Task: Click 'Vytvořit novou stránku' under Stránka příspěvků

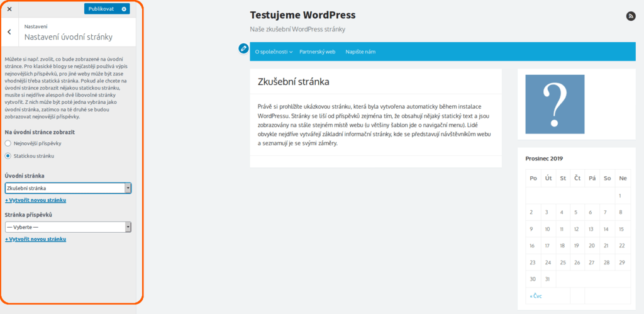Action: pos(35,239)
